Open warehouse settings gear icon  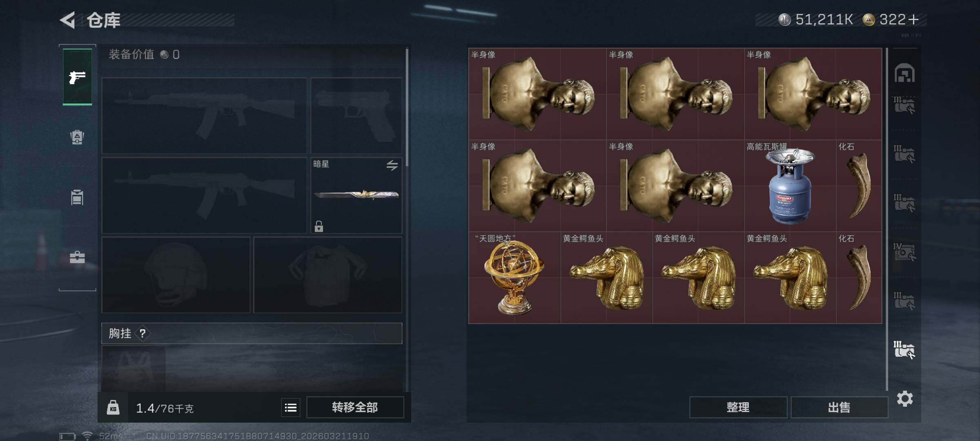pyautogui.click(x=905, y=399)
